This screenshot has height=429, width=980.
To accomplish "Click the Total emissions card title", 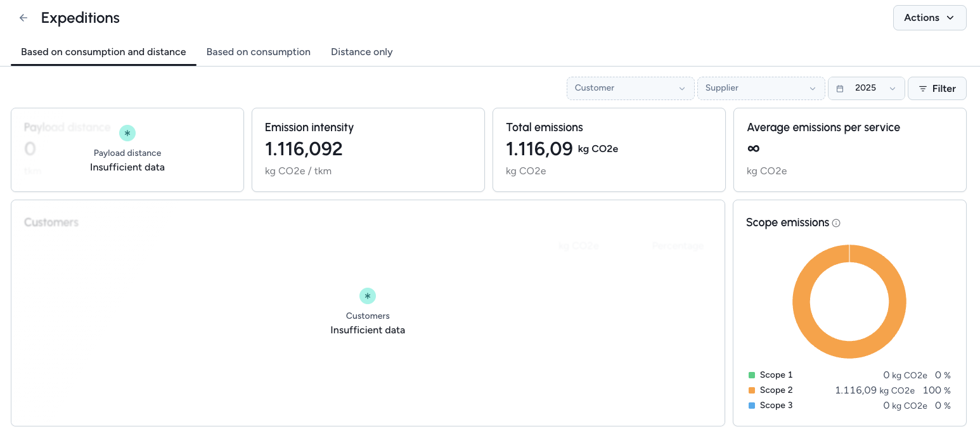I will click(x=545, y=127).
